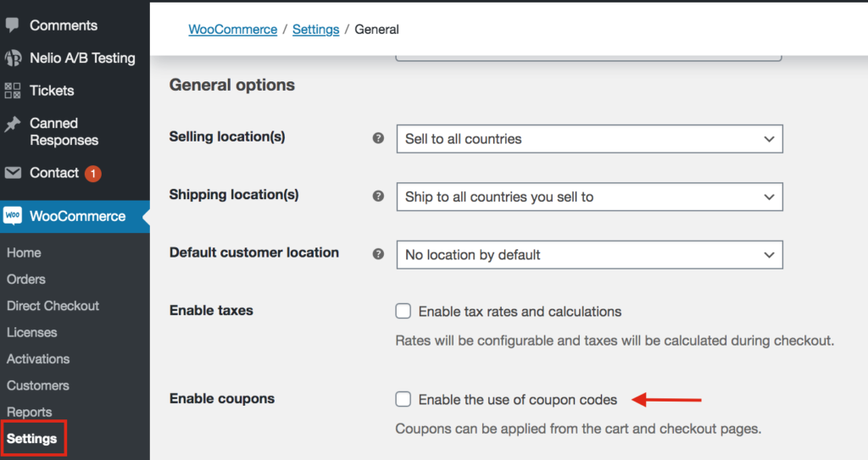
Task: Click the Tickets grid icon in sidebar
Action: coord(13,90)
